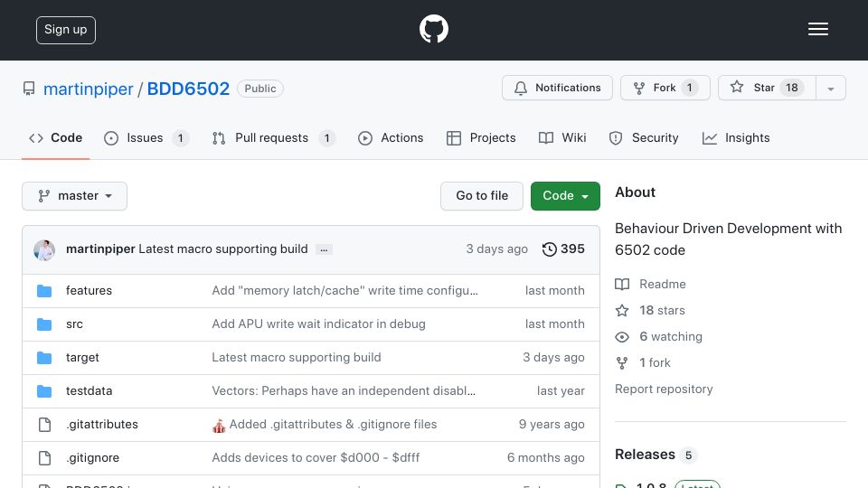Open the Insights tab
Screen dimensions: 868x488
(736, 137)
